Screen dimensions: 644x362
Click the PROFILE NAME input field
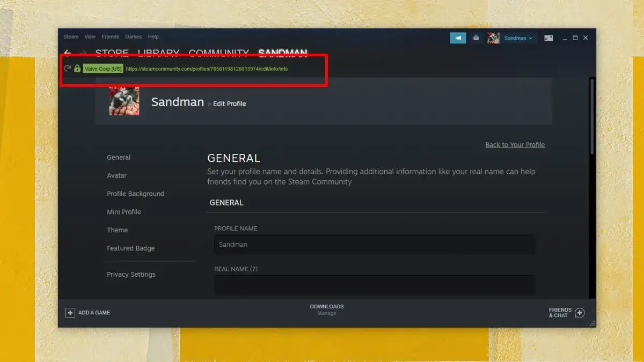point(375,245)
